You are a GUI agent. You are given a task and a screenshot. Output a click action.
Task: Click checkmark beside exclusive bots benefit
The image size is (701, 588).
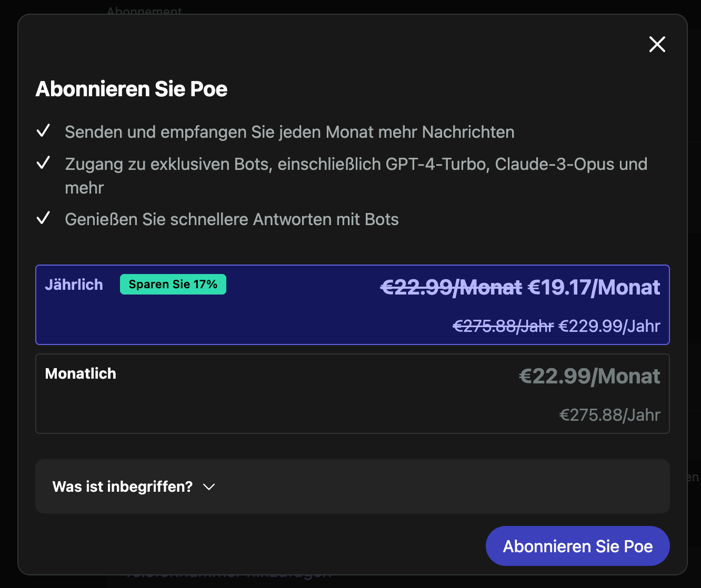point(43,164)
